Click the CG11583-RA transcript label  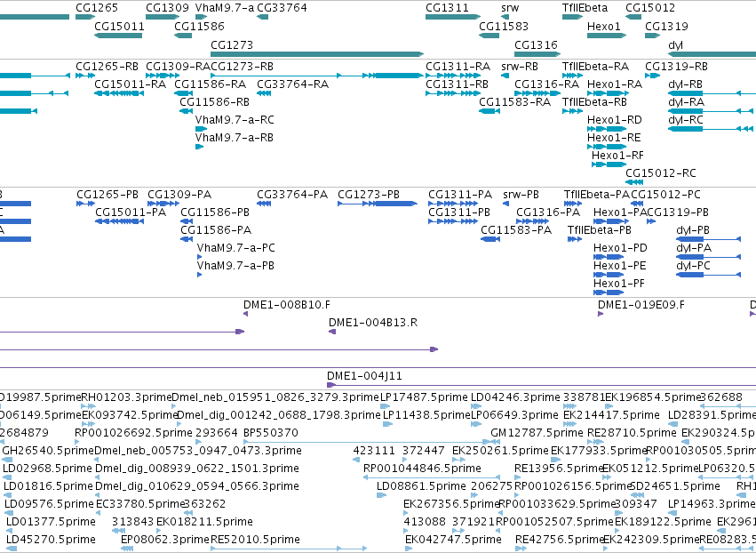pos(514,102)
